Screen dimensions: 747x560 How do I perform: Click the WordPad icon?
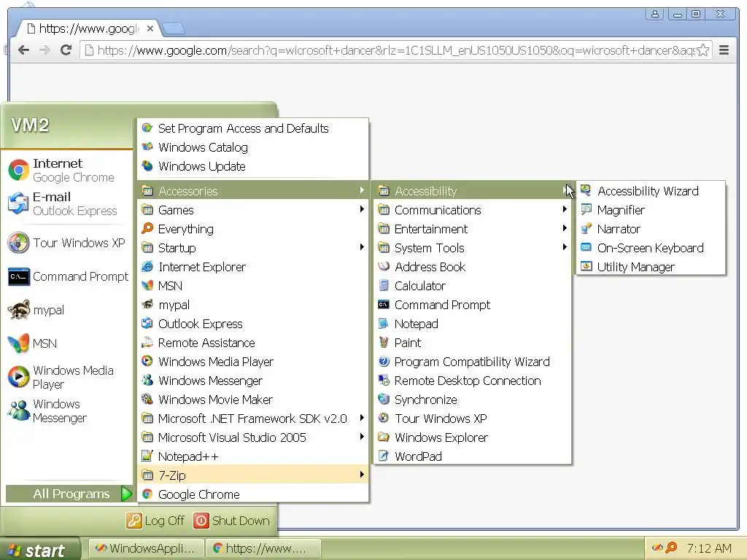(x=384, y=456)
